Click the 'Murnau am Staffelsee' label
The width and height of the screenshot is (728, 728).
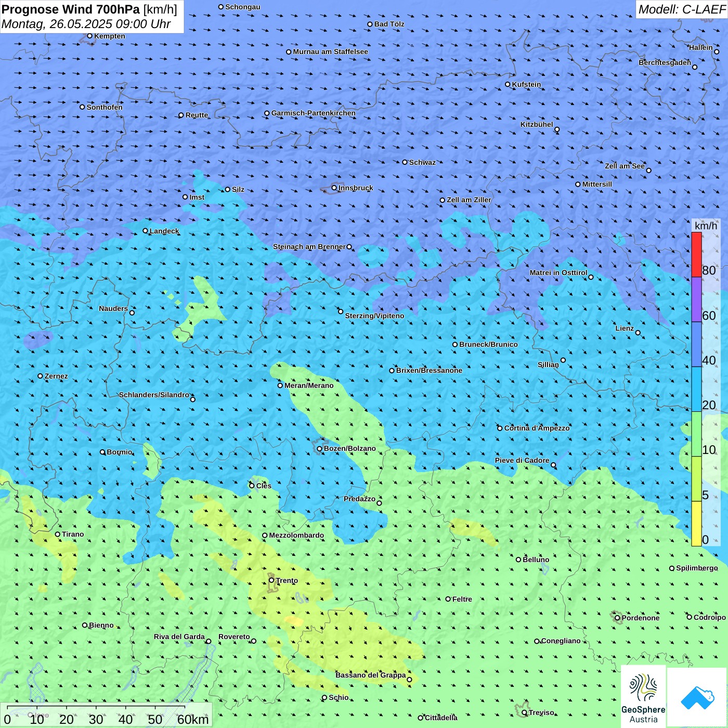[330, 51]
